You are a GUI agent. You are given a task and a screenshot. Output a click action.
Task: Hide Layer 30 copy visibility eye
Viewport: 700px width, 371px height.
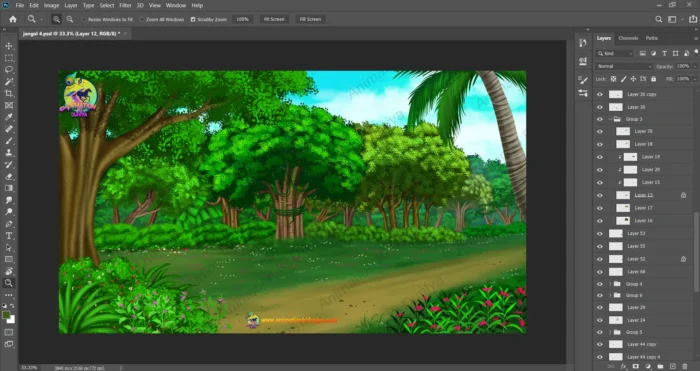point(600,95)
